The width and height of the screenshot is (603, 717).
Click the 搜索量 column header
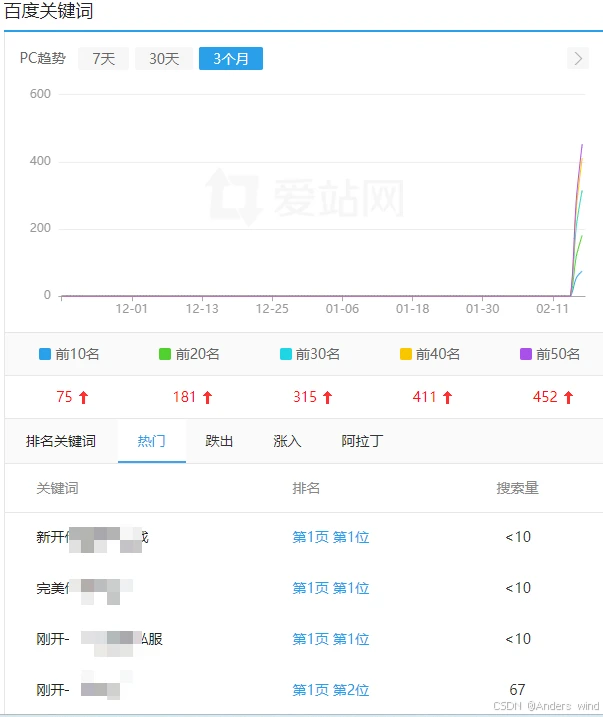(x=517, y=488)
